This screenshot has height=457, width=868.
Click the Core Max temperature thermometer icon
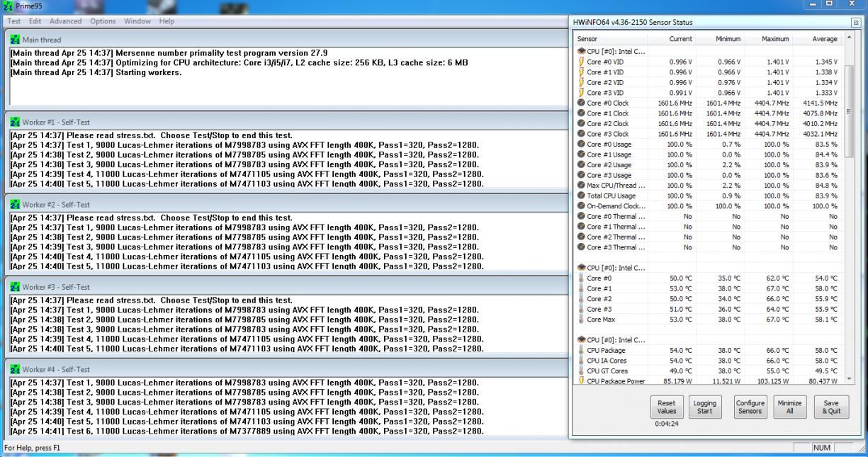(581, 320)
